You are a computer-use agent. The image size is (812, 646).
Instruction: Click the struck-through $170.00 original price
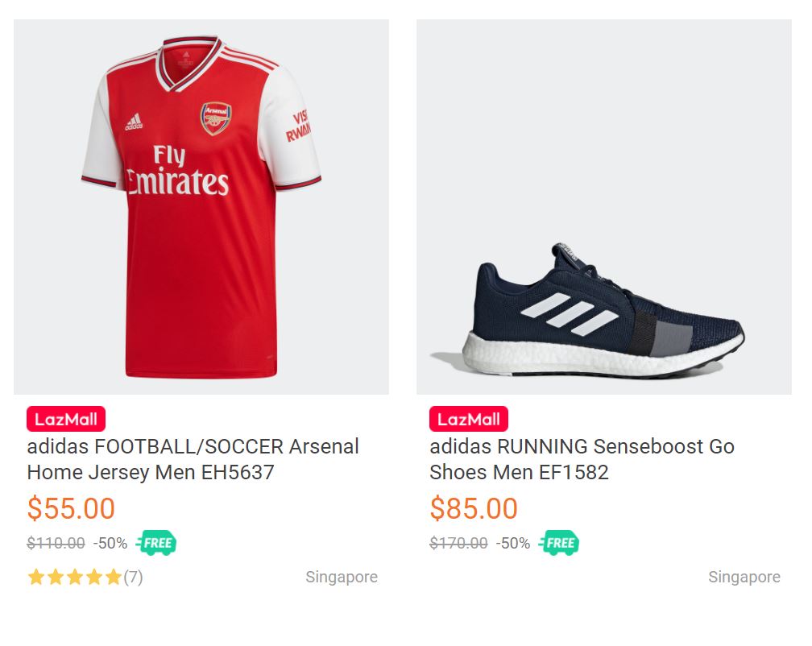[x=458, y=543]
